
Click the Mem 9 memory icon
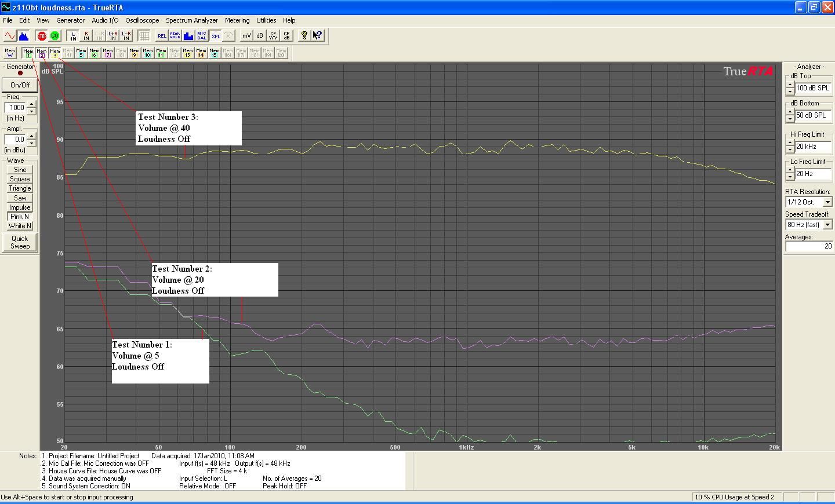pyautogui.click(x=135, y=53)
